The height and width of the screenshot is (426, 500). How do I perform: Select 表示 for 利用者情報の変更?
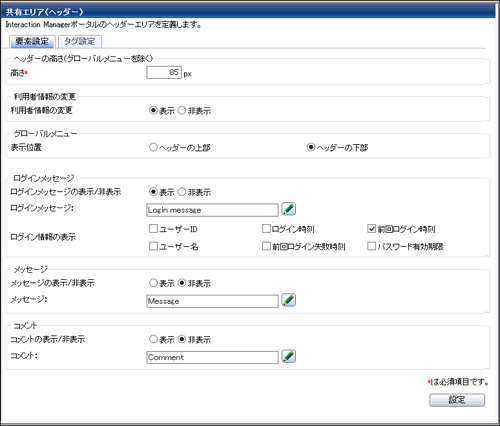click(x=153, y=110)
